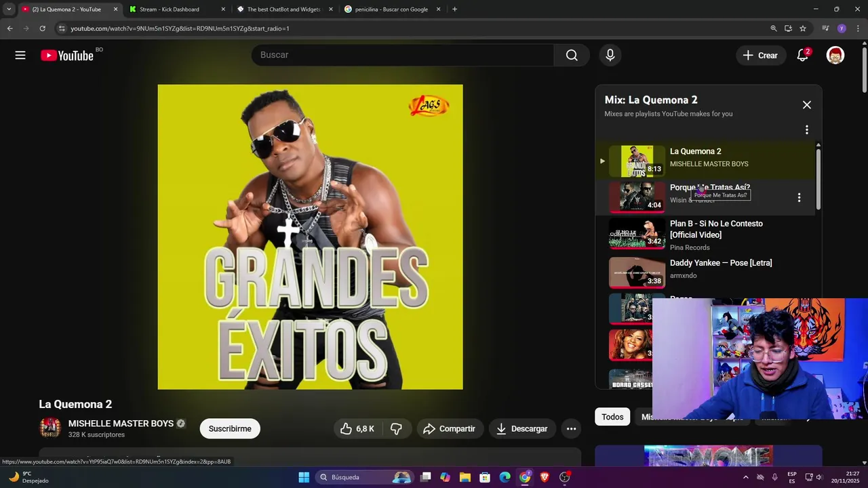The width and height of the screenshot is (868, 488).
Task: Click the YouTube Buscar search field
Action: click(403, 55)
